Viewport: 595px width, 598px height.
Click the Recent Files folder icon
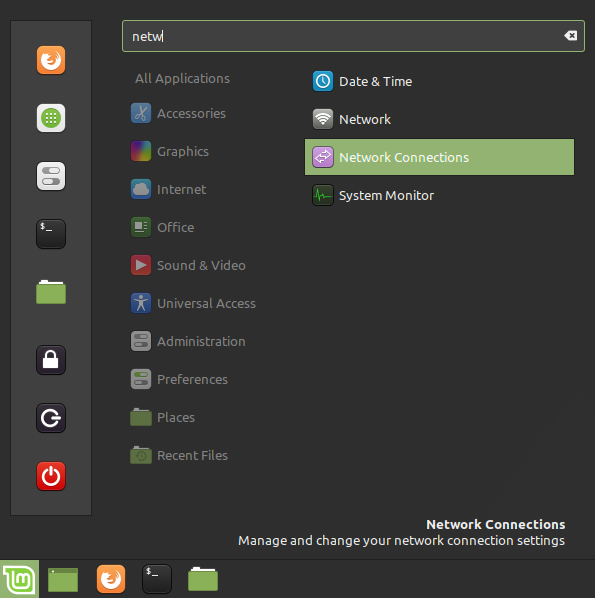pos(141,455)
